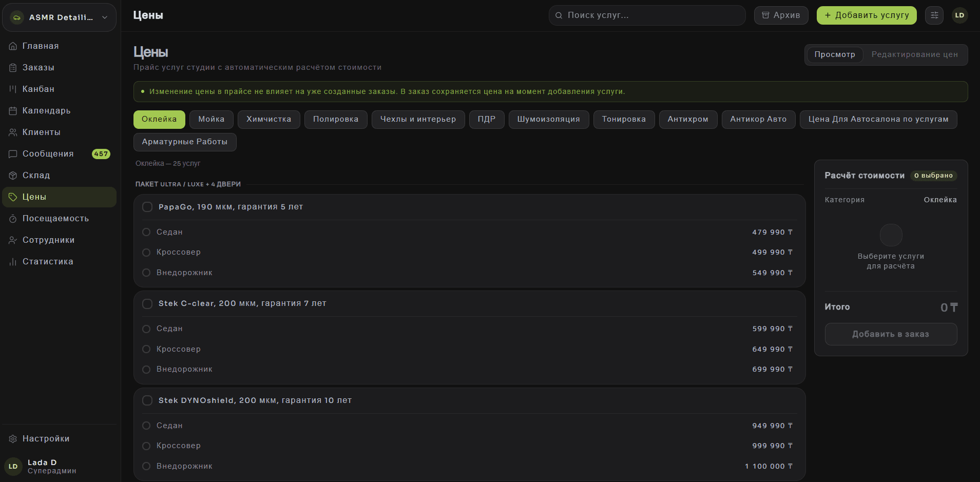Click the filter sliders icon in header

point(934,15)
